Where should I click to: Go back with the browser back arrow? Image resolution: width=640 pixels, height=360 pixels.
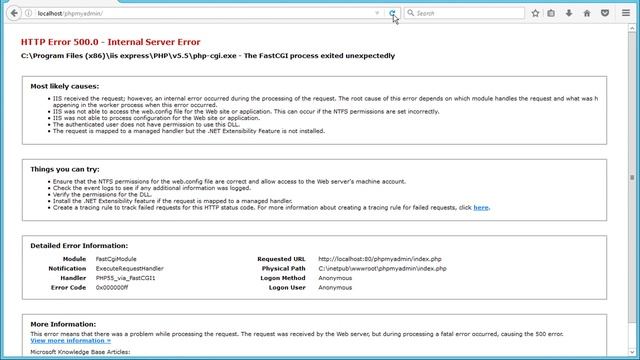click(x=14, y=13)
